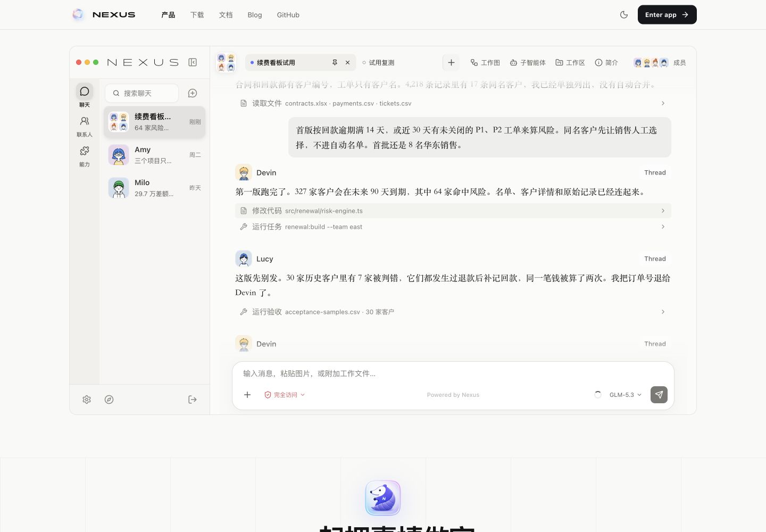Add a new tab with plus button
Screen dimensions: 766x532
(451, 62)
